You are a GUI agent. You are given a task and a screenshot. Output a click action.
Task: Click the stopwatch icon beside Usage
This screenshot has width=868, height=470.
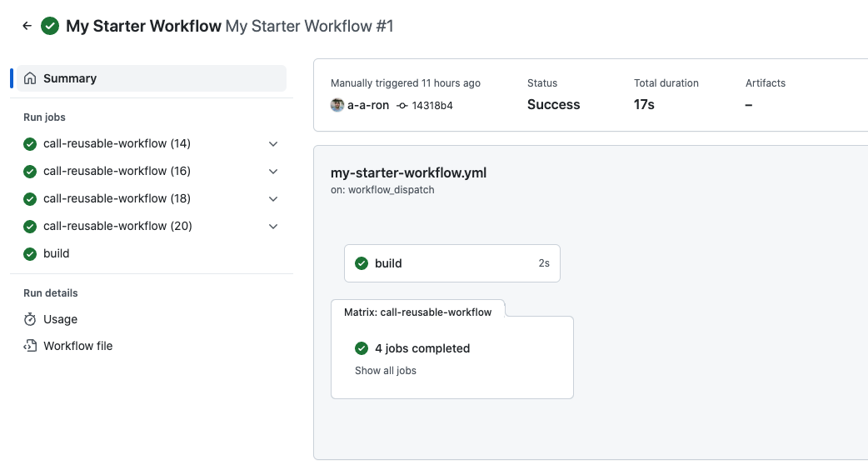click(x=30, y=319)
